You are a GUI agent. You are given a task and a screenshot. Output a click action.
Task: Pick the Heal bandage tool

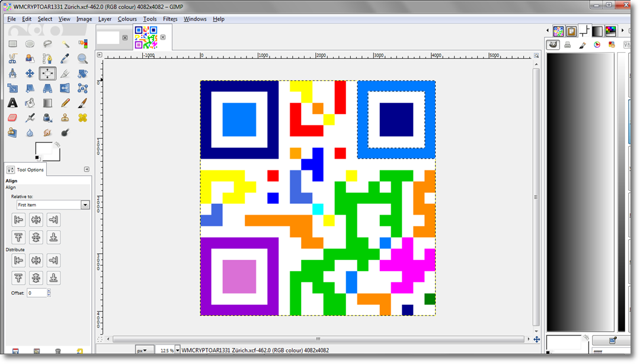(82, 118)
